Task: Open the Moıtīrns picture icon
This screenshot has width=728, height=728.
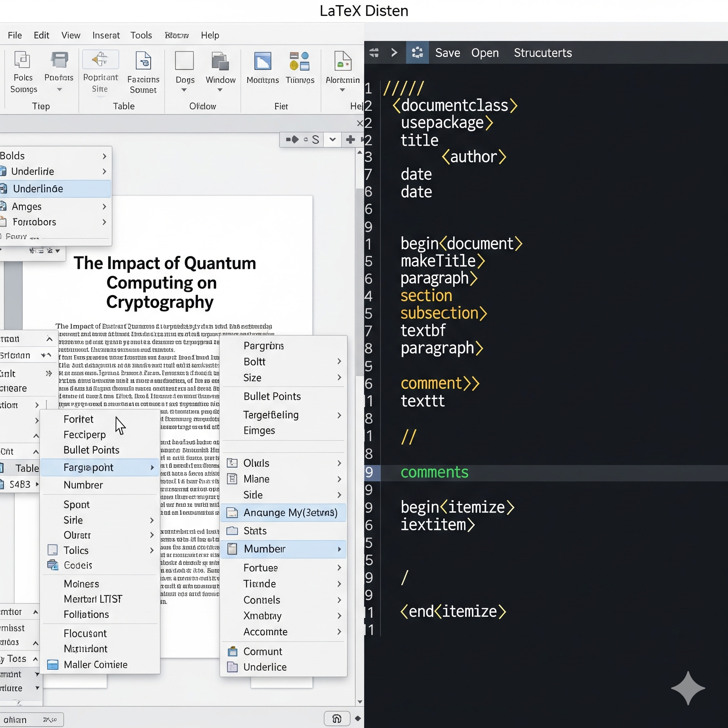Action: [x=263, y=61]
